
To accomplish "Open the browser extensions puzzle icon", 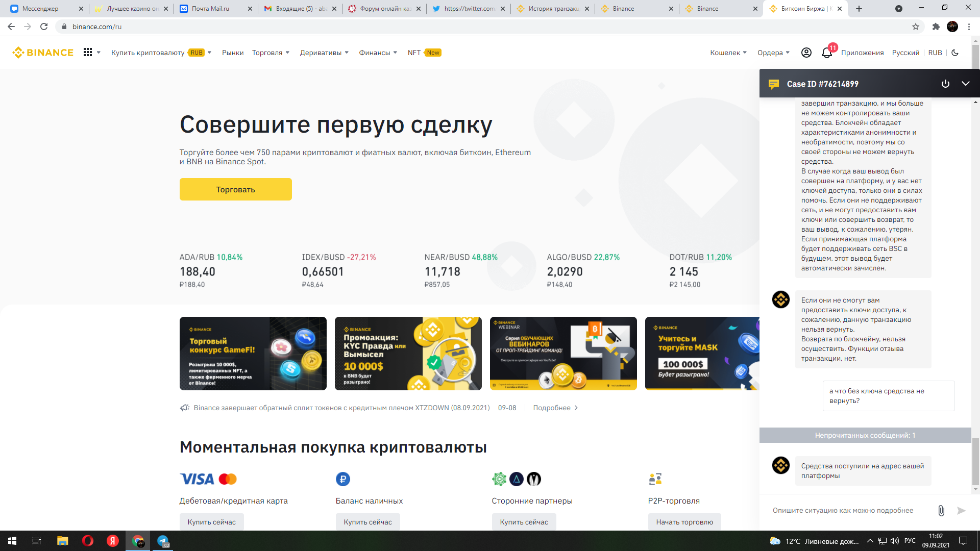I will click(x=936, y=27).
